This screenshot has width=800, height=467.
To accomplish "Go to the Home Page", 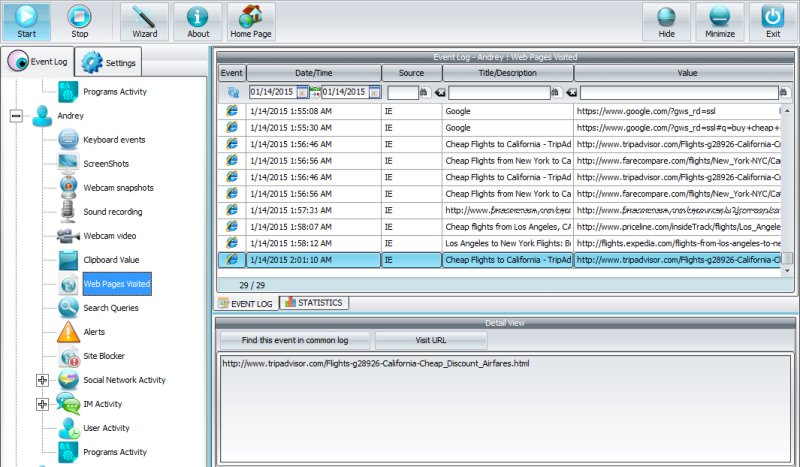I will pyautogui.click(x=251, y=21).
